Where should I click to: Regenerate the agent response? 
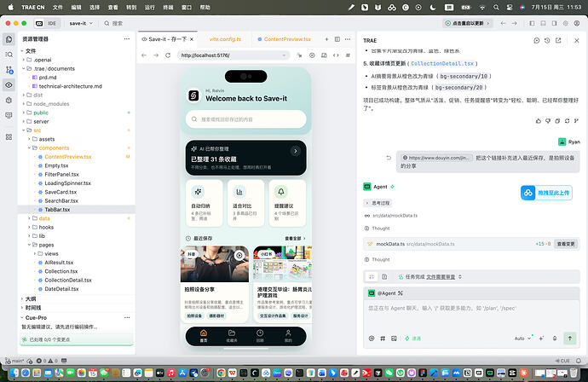pos(567,121)
